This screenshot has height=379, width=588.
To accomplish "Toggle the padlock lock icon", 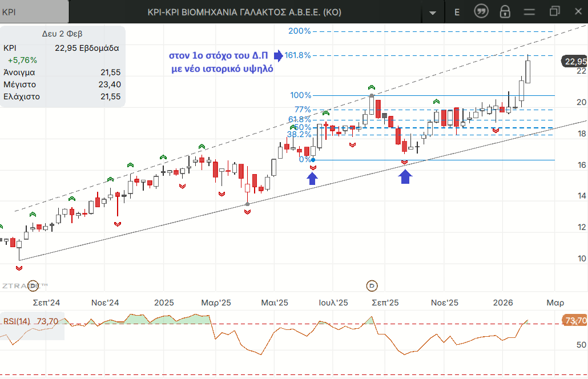I will [505, 11].
